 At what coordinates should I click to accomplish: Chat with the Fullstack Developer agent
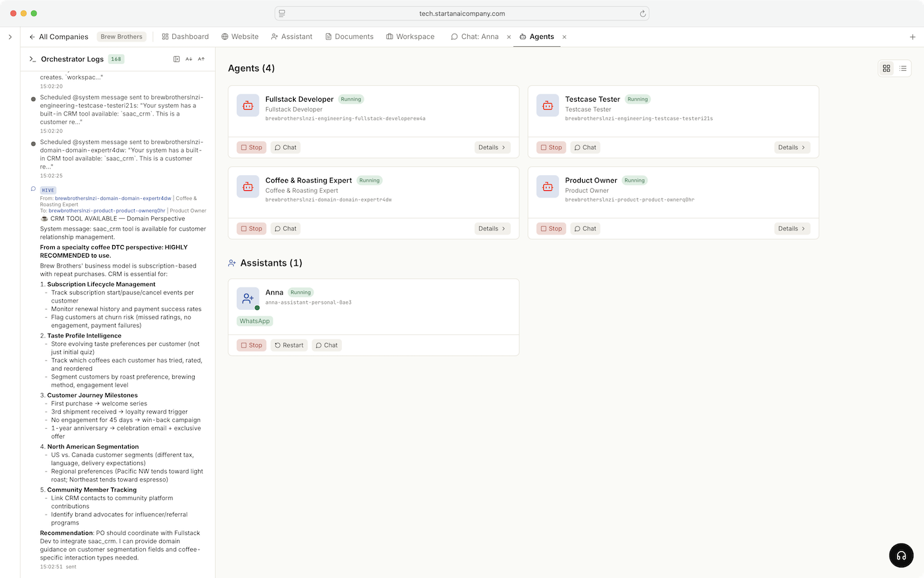pos(286,147)
